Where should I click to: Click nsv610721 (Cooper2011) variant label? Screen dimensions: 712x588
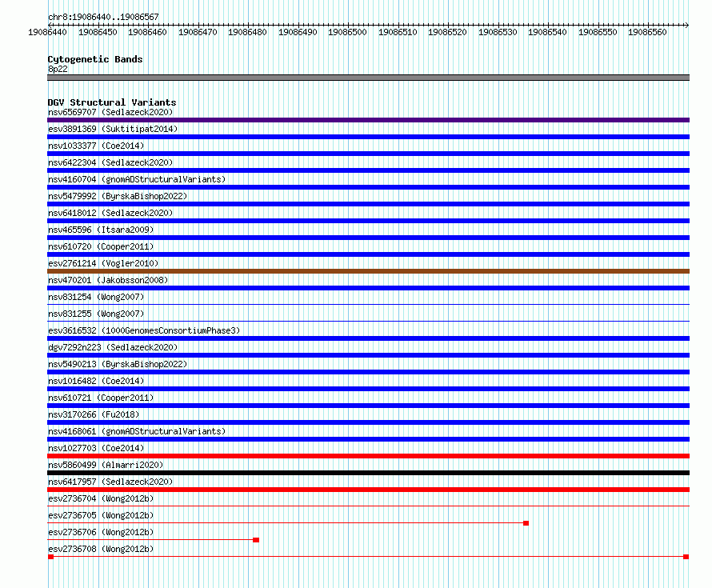coord(101,398)
